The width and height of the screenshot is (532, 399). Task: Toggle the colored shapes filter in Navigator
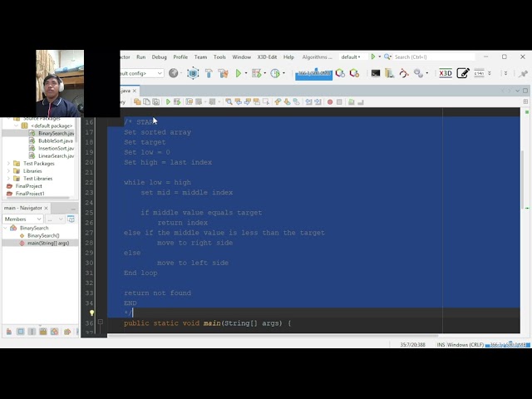pos(54,332)
